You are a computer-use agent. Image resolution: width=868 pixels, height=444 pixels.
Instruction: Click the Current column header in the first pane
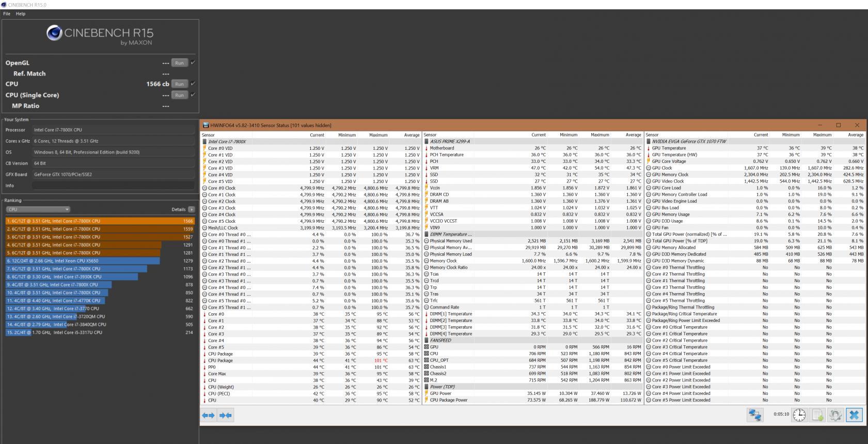click(x=317, y=135)
